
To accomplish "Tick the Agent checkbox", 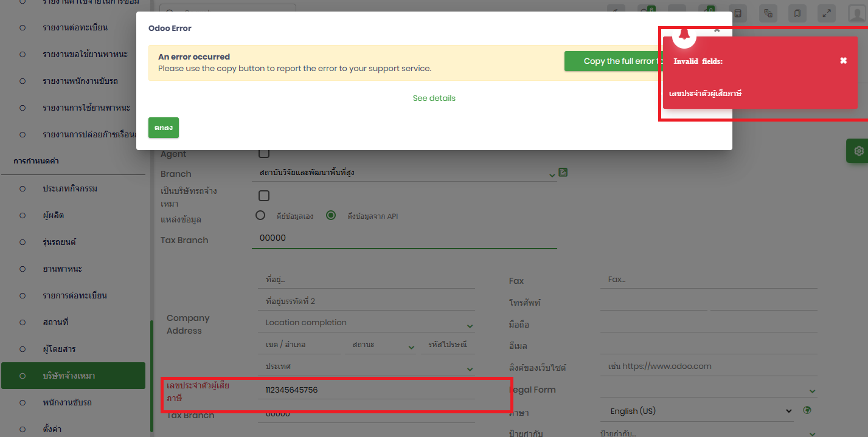I will 264,153.
